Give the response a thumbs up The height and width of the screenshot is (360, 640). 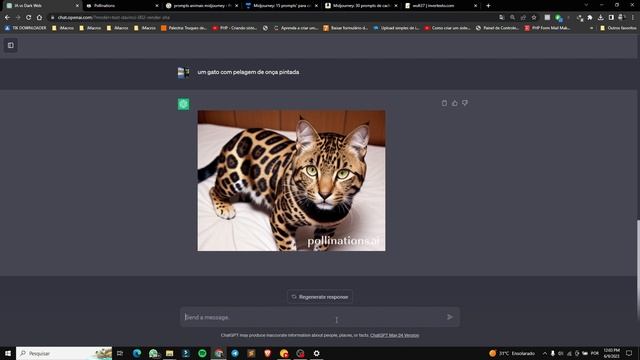(x=454, y=103)
